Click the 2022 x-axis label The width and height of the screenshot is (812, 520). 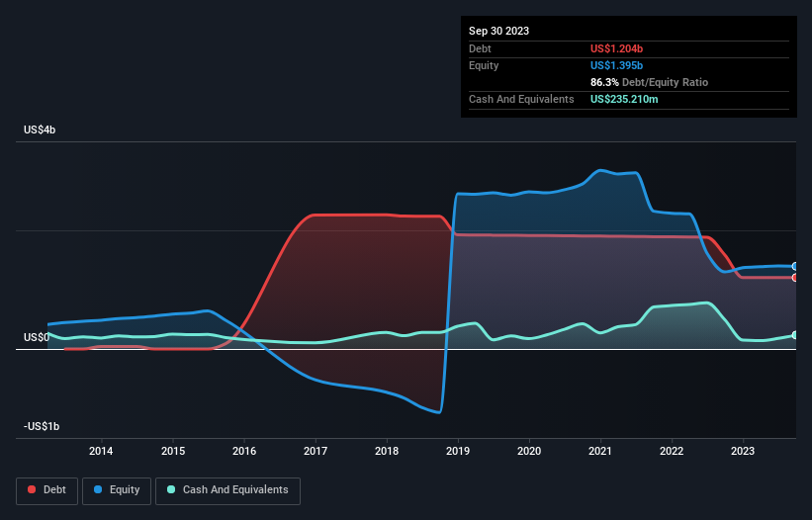click(672, 451)
